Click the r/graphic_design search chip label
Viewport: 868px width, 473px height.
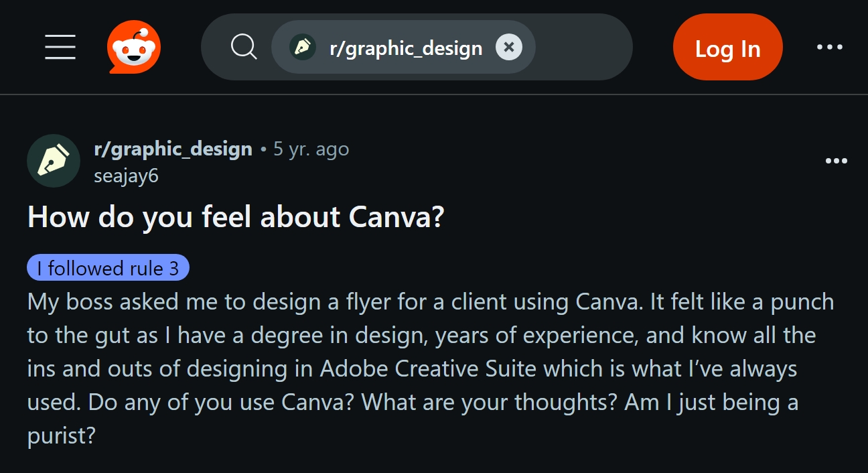(406, 48)
